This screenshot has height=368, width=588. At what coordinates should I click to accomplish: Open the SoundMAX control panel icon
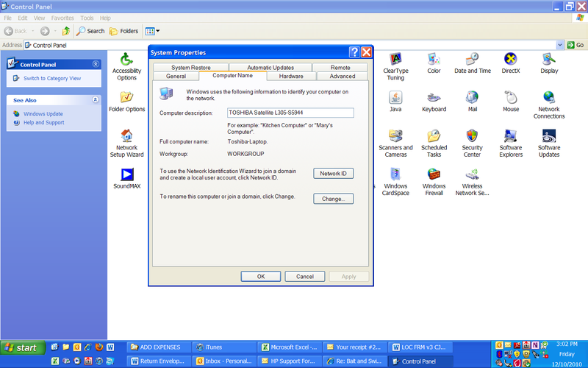126,174
